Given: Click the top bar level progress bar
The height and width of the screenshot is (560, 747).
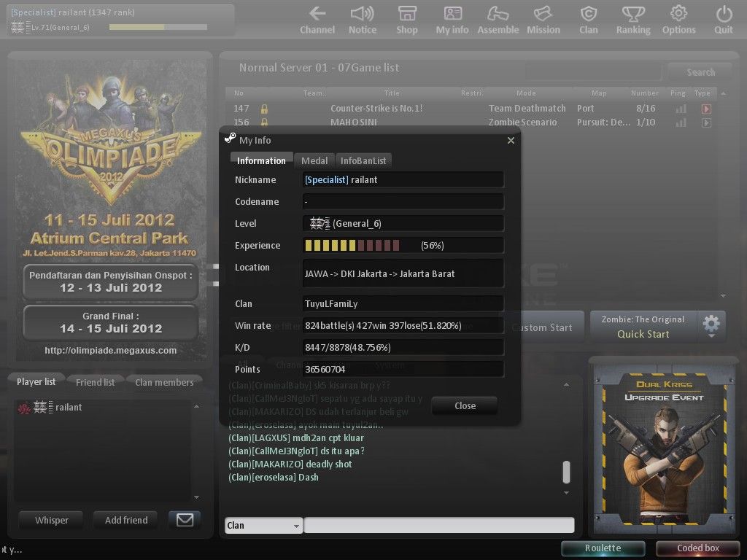Looking at the screenshot, I should [x=158, y=27].
